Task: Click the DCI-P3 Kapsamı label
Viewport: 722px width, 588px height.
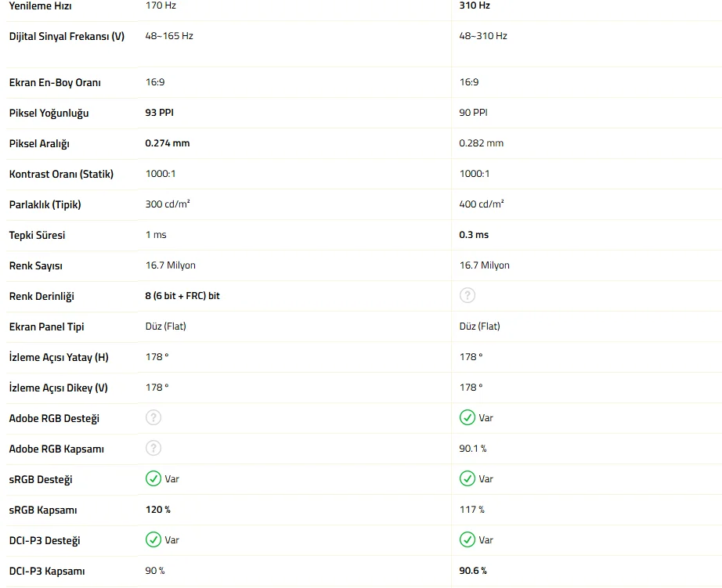Action: coord(46,571)
